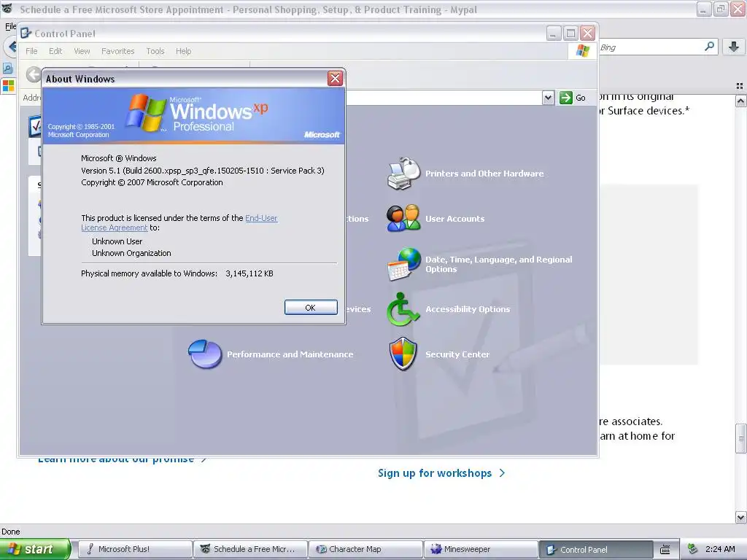
Task: Switch to Microsoft Plus! taskbar button
Action: (135, 549)
